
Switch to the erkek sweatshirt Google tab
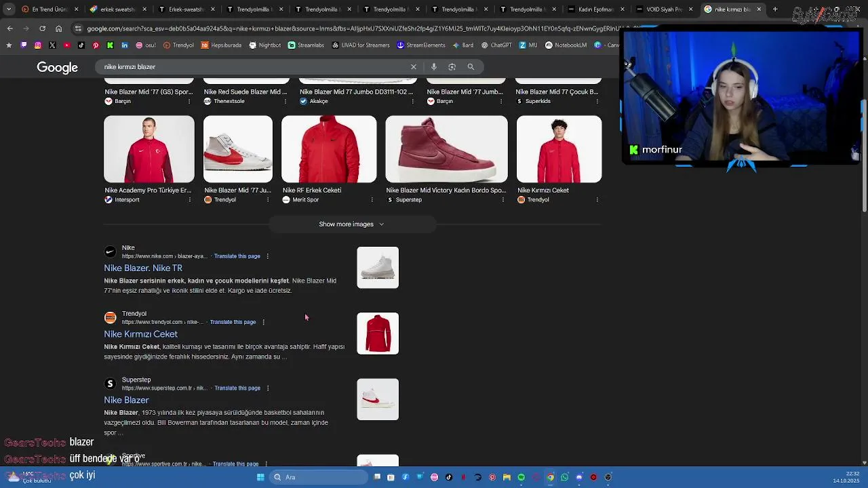[117, 9]
